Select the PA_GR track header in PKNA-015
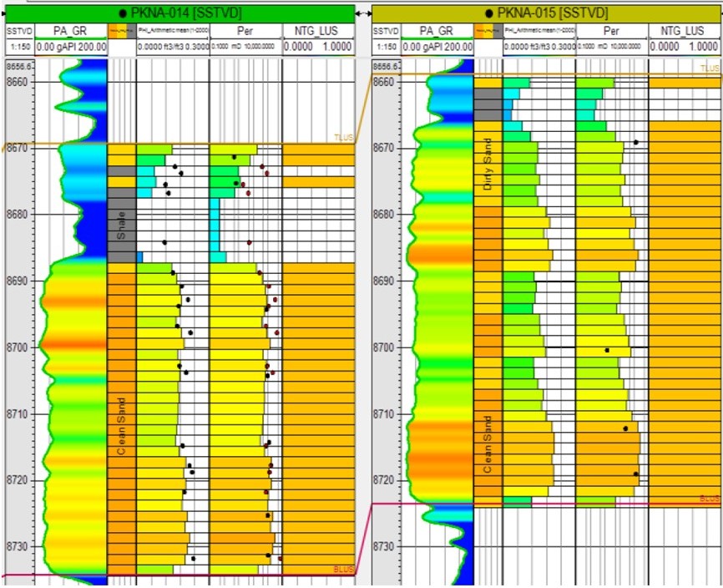Image resolution: width=723 pixels, height=588 pixels. click(x=436, y=32)
